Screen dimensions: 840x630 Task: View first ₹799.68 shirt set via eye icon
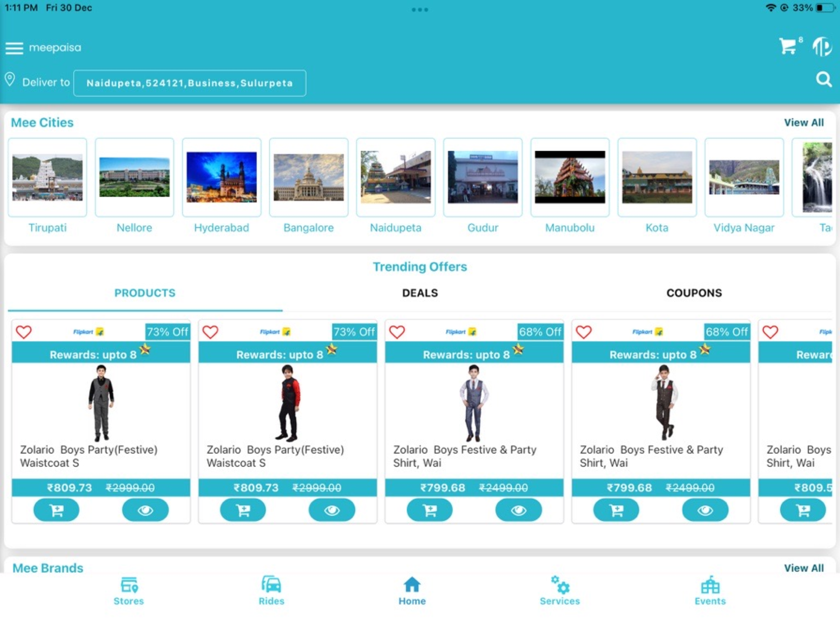coord(519,510)
